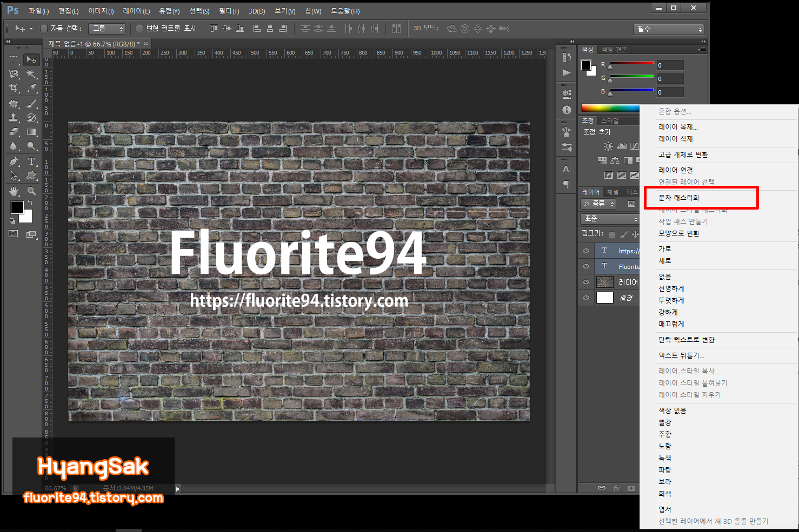Choose 레이어 복제... in context menu
Viewport: 799px width, 532px height.
(x=678, y=127)
